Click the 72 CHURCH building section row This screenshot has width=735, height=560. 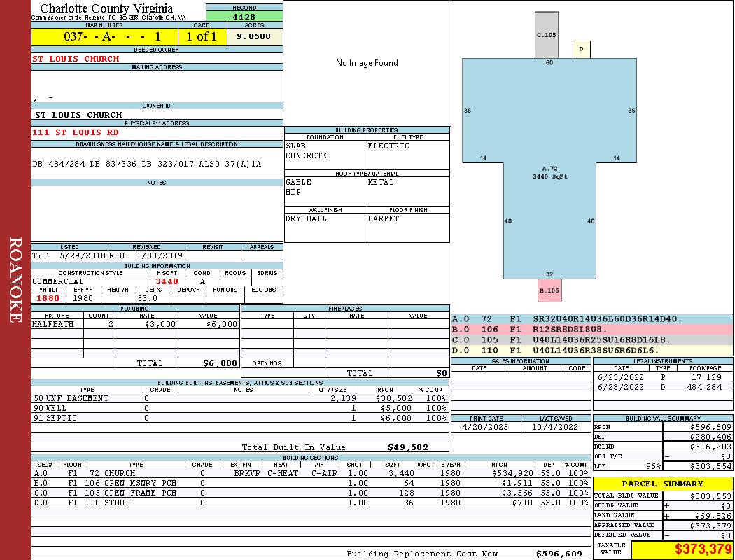click(311, 473)
